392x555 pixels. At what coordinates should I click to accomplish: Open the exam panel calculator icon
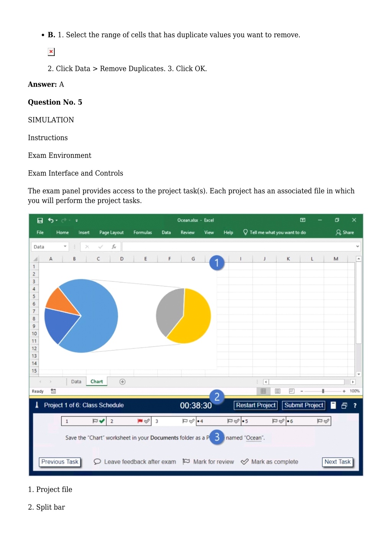pyautogui.click(x=333, y=406)
